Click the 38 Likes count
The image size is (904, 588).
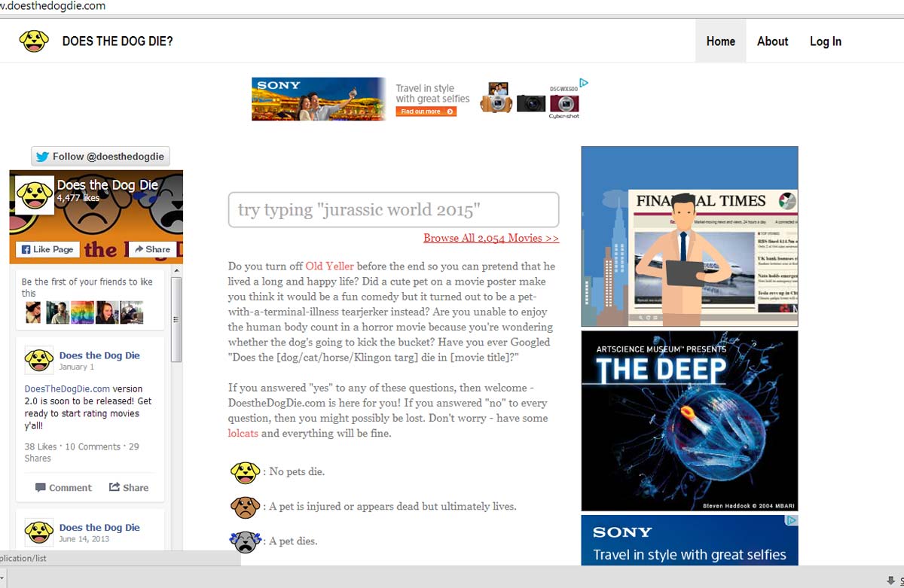[x=41, y=446]
